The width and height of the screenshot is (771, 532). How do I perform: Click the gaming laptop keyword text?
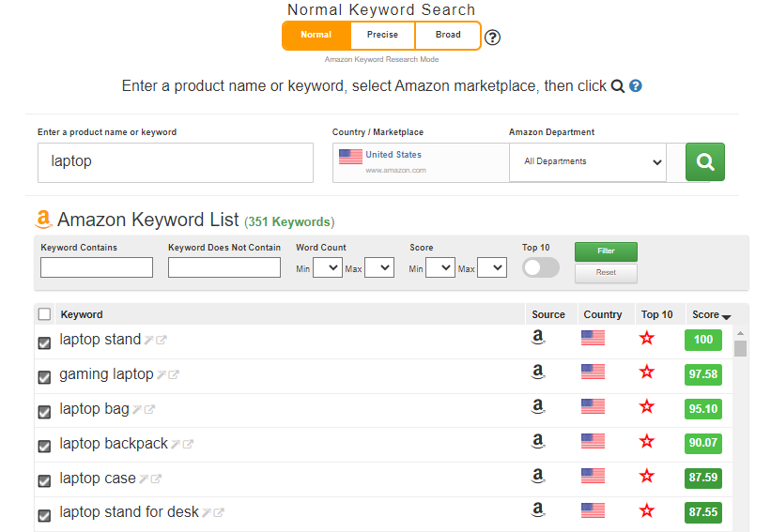click(107, 374)
